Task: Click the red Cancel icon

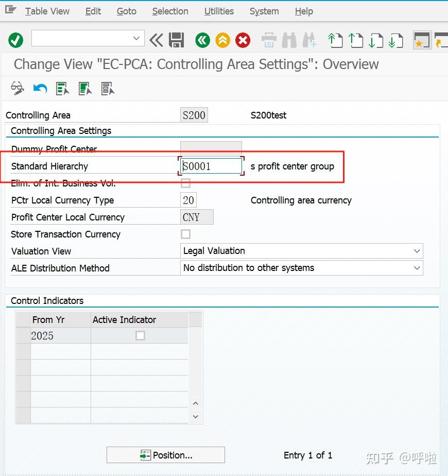Action: (x=243, y=40)
